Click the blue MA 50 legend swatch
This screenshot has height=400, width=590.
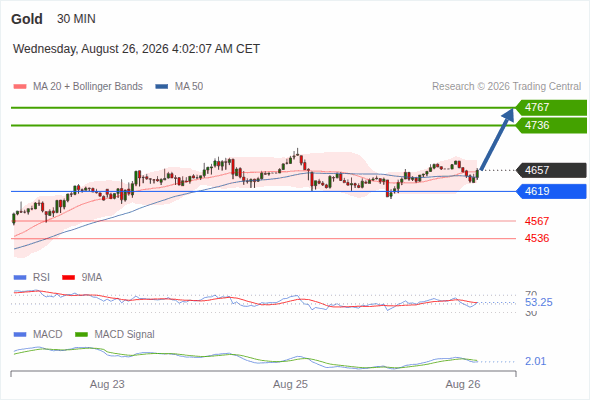pyautogui.click(x=162, y=87)
